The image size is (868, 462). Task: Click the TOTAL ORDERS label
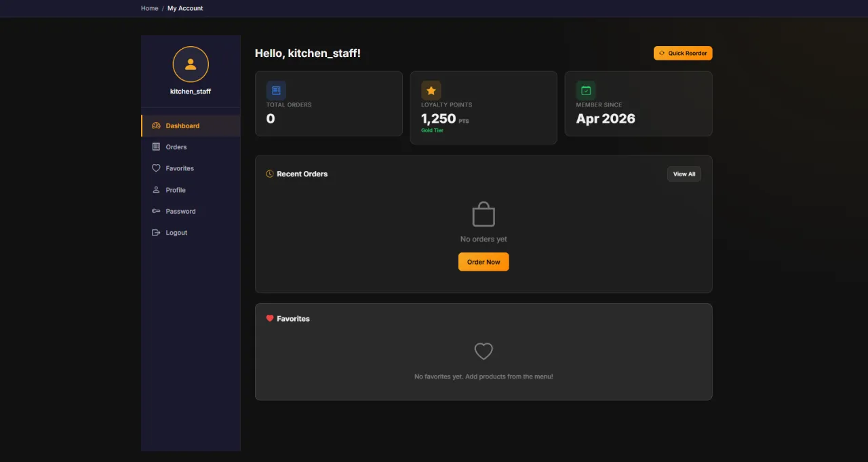[x=289, y=104]
